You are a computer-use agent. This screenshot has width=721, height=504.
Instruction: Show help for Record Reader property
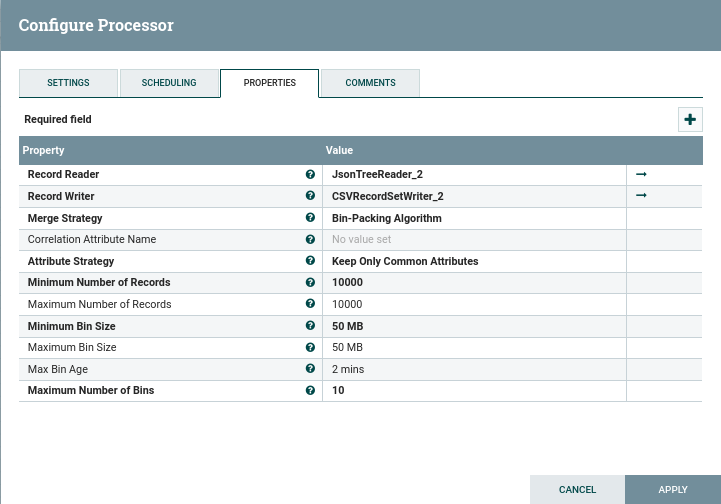(x=310, y=175)
